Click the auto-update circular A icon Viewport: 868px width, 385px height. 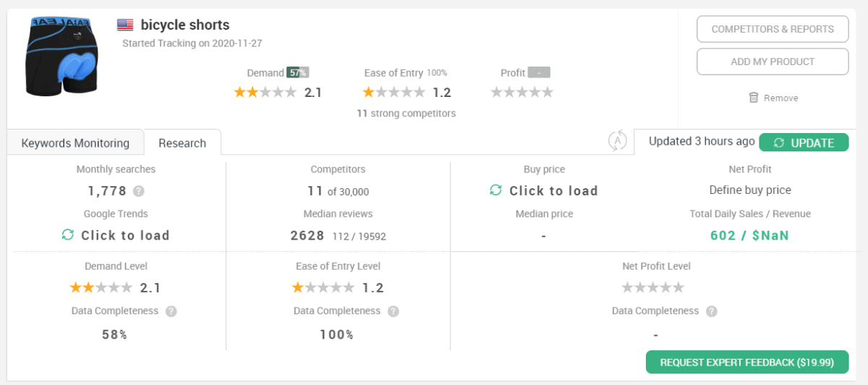(x=617, y=140)
